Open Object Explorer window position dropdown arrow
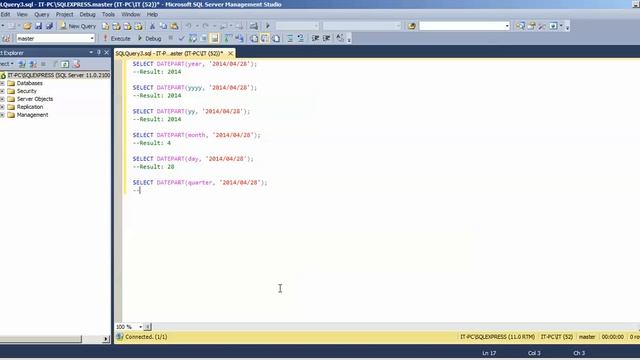640x360 pixels. (x=91, y=53)
